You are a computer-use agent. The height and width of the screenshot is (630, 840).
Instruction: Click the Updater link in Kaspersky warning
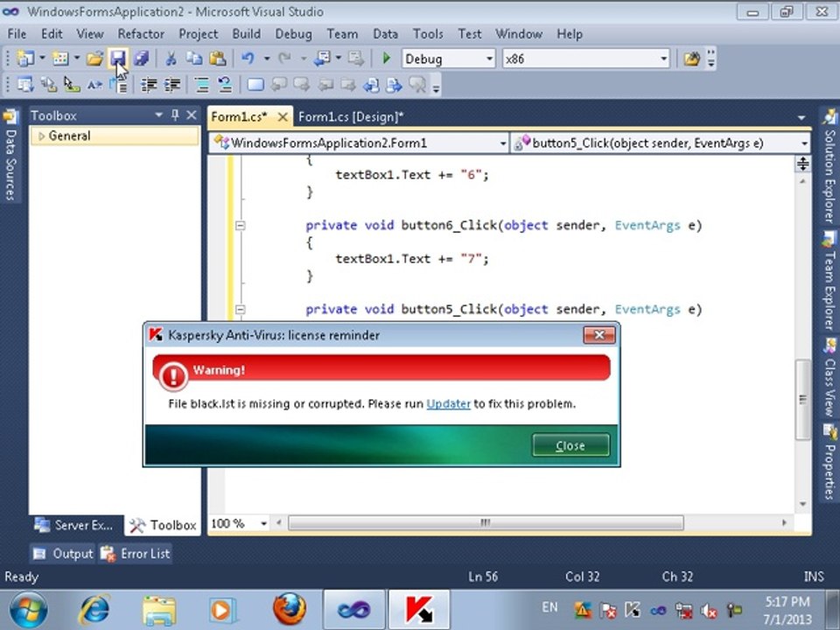(448, 404)
